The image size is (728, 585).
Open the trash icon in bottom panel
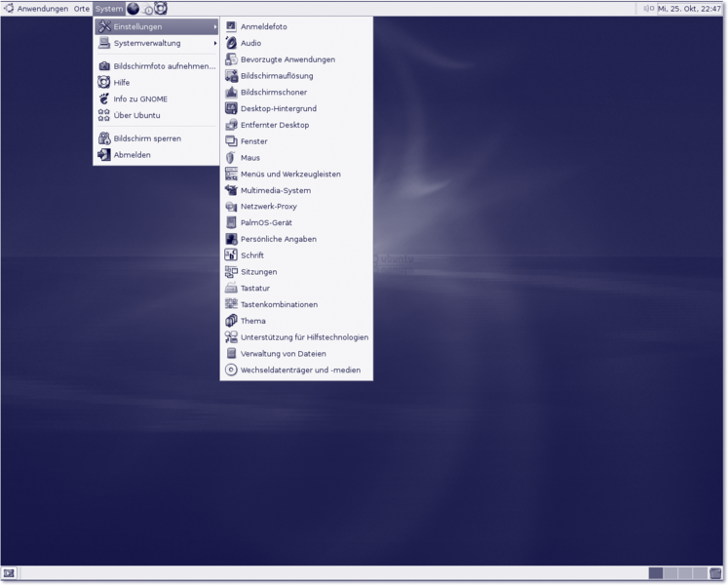coord(716,573)
